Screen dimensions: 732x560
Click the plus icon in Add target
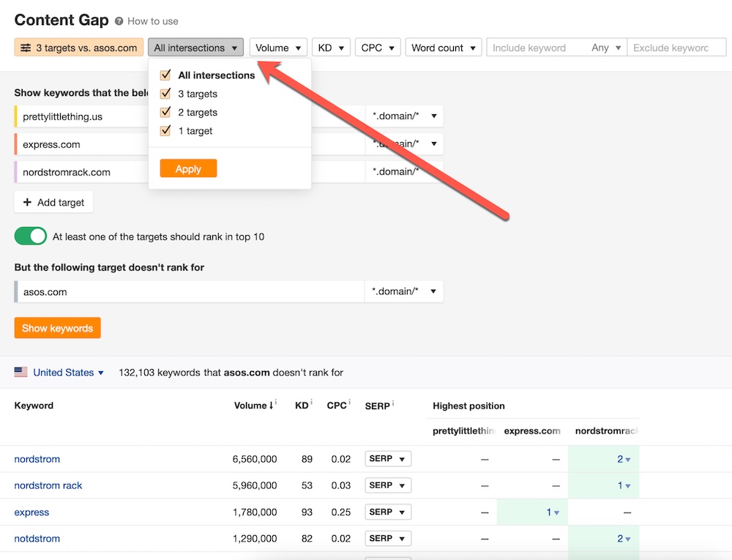(x=28, y=202)
